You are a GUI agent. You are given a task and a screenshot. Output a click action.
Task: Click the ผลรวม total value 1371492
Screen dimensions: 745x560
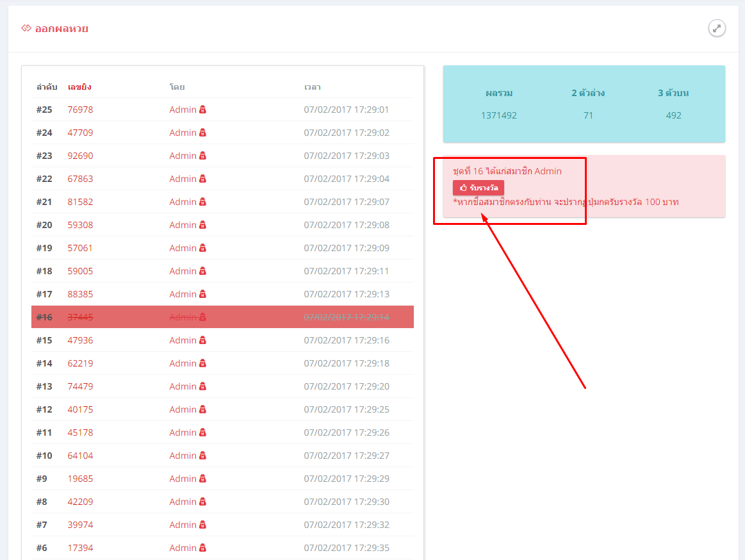point(498,115)
